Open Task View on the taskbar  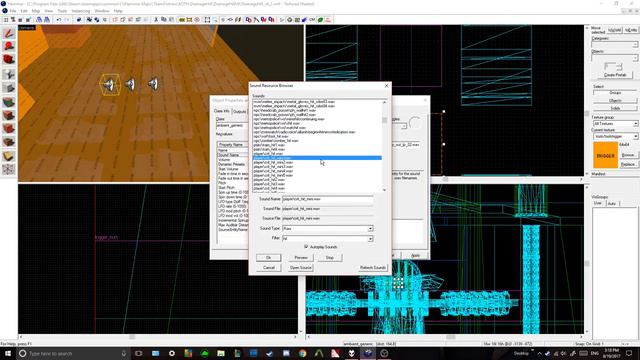click(138, 353)
